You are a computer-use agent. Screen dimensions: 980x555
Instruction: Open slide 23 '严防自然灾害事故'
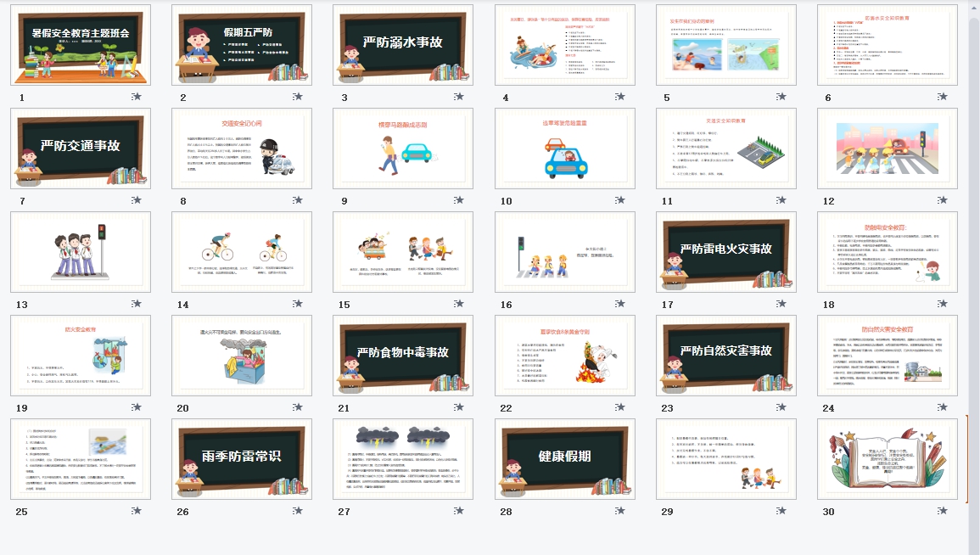725,356
